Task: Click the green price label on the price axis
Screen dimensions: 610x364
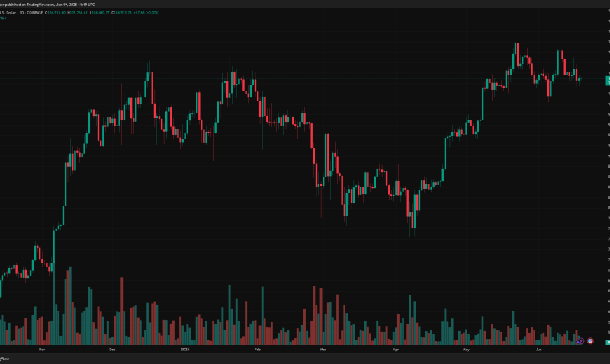Action: (608, 81)
